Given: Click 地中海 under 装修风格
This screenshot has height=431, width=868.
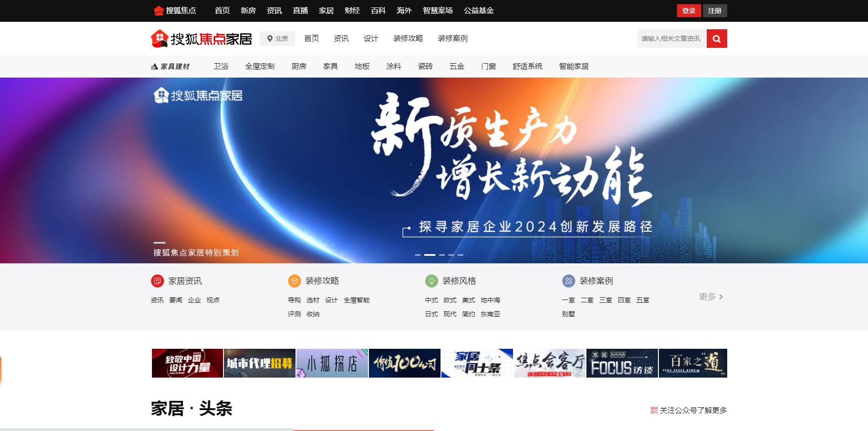Looking at the screenshot, I should tap(490, 300).
